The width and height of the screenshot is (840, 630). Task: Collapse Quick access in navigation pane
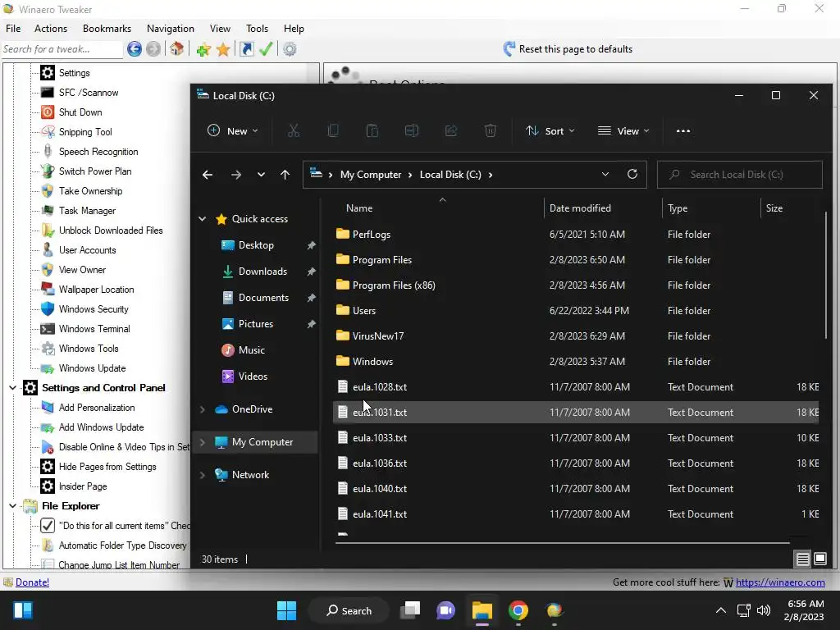pos(203,218)
